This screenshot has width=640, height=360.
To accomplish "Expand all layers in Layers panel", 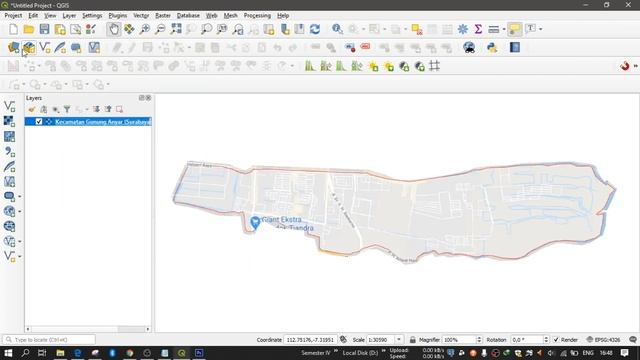I will [x=96, y=109].
